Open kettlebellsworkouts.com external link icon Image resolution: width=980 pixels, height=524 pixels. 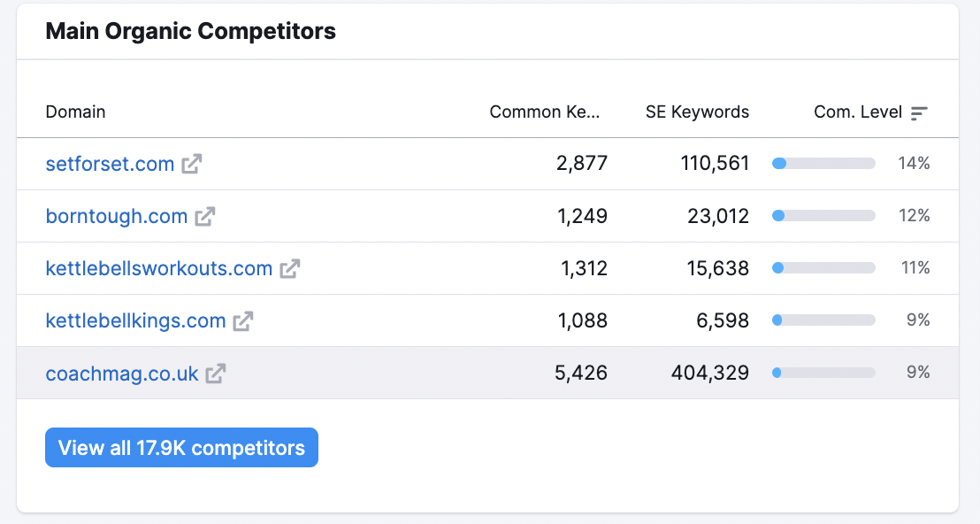[290, 268]
